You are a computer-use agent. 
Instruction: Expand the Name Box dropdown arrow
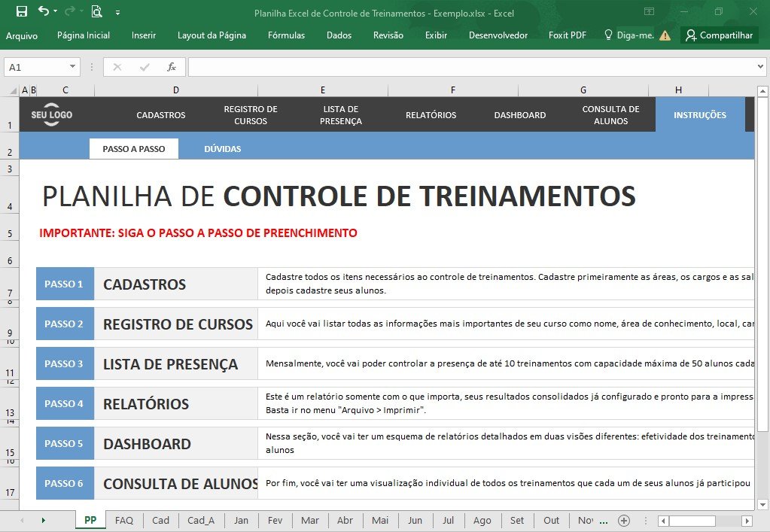72,67
